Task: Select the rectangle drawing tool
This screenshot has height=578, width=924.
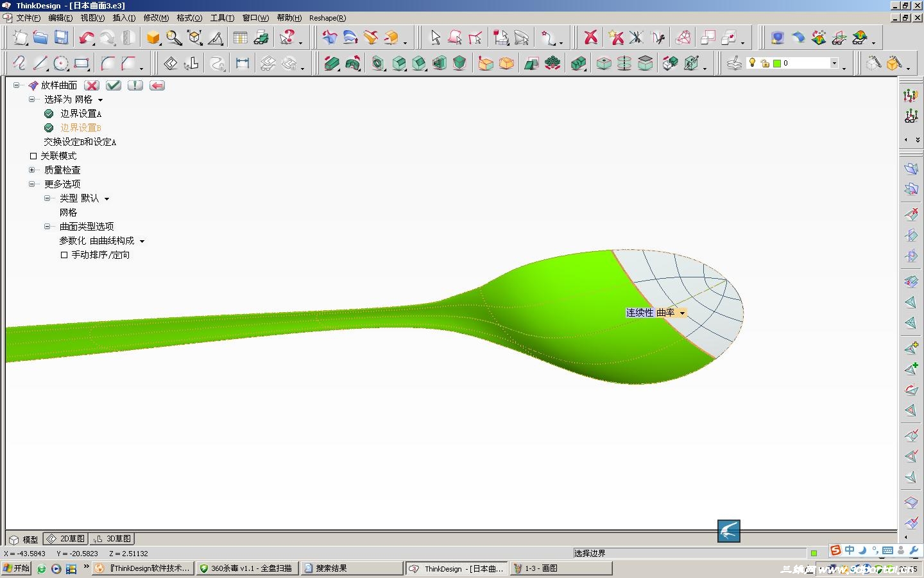Action: [x=81, y=64]
